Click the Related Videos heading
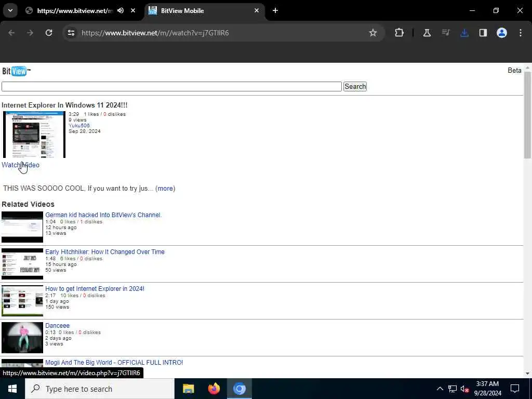The image size is (532, 399). (x=28, y=204)
